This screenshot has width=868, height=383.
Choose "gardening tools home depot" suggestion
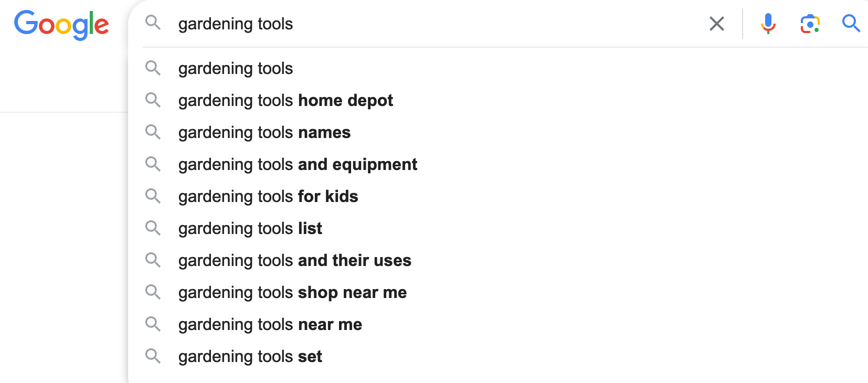(285, 101)
